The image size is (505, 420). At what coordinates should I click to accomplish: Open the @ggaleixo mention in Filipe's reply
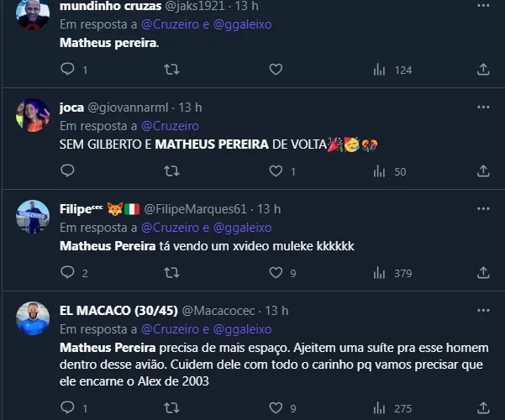point(243,228)
